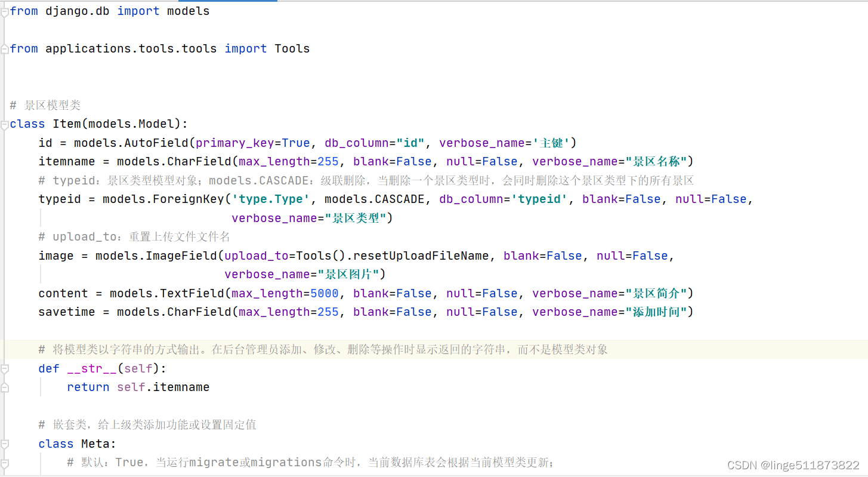The width and height of the screenshot is (868, 477).
Task: Click the 'return' keyword
Action: click(x=88, y=387)
